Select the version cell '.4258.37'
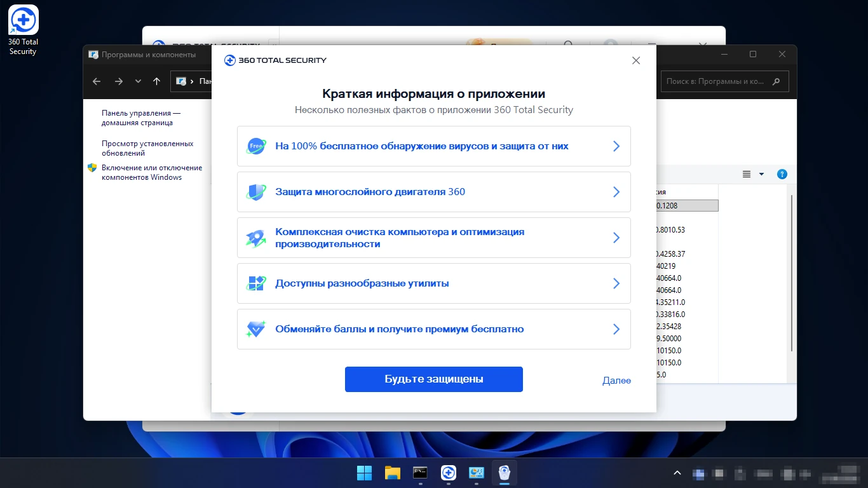 click(672, 254)
